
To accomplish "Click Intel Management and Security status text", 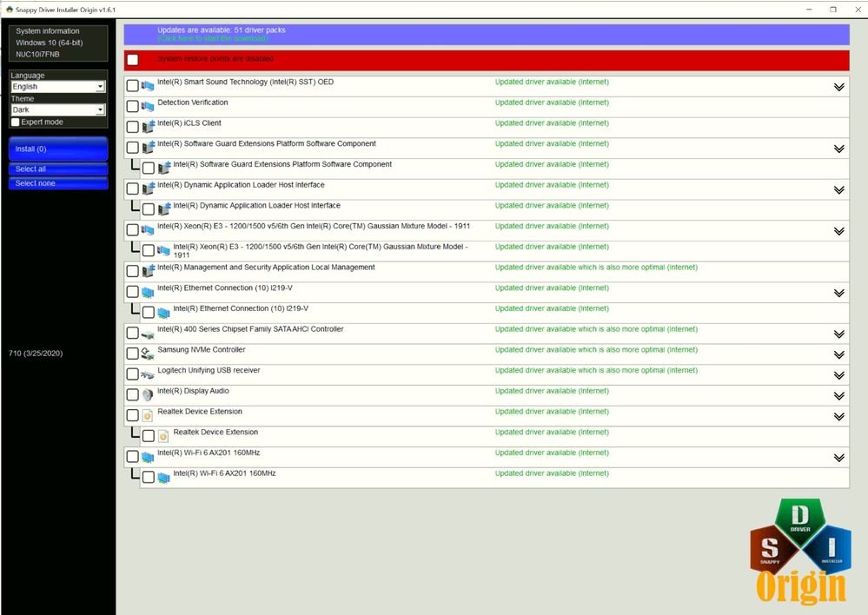I will [596, 267].
